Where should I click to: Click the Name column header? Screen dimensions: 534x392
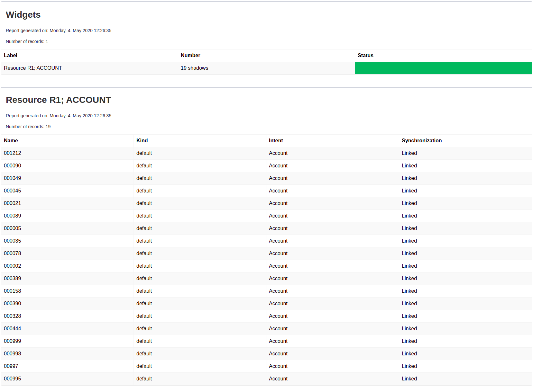tap(11, 141)
